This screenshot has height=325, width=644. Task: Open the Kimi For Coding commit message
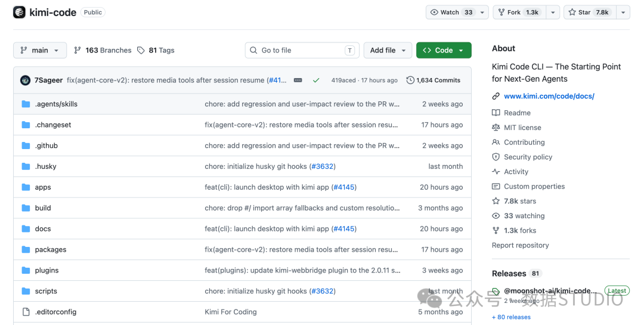tap(230, 312)
